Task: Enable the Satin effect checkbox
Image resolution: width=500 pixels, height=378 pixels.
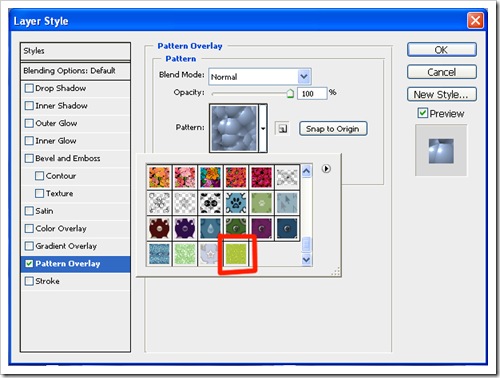Action: click(29, 211)
